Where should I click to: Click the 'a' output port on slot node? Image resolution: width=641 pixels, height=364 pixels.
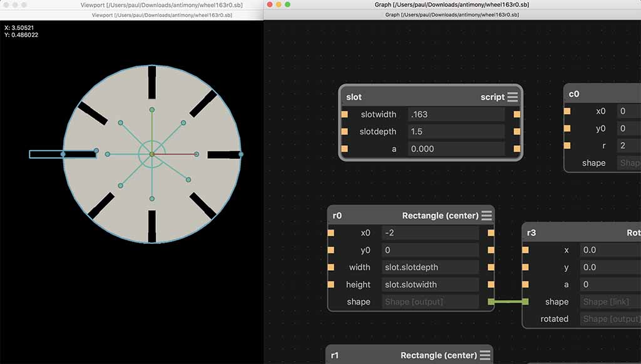516,149
